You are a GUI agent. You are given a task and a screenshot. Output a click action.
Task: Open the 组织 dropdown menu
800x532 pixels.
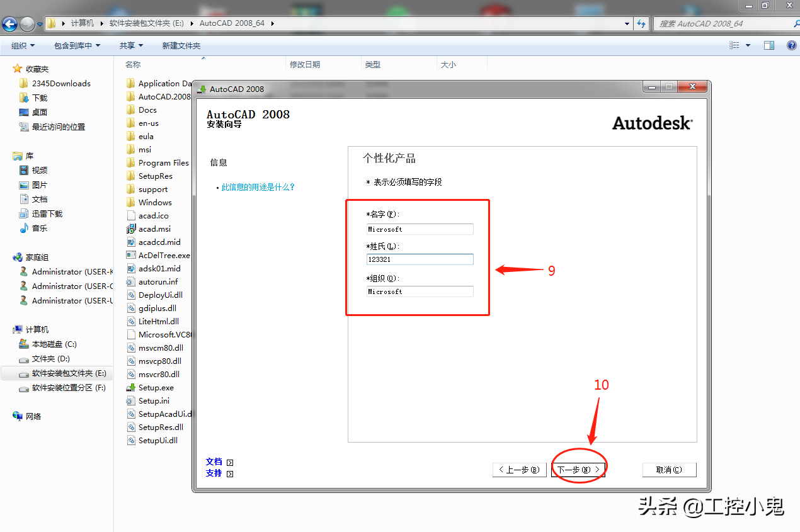pos(23,45)
